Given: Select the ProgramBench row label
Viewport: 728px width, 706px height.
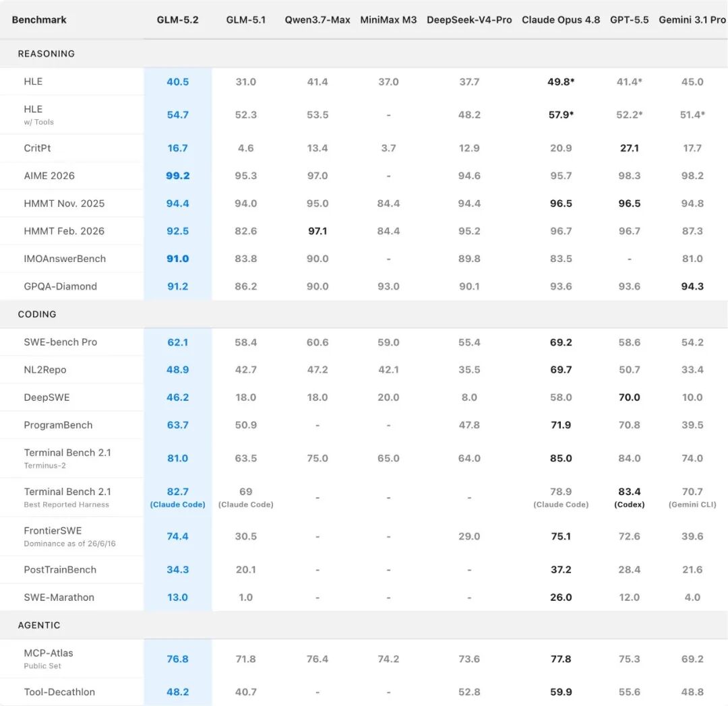Looking at the screenshot, I should [58, 425].
